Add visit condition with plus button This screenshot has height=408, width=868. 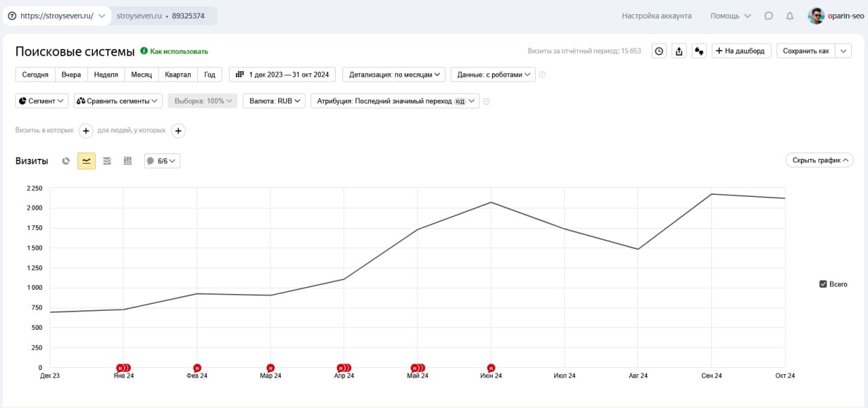click(86, 130)
